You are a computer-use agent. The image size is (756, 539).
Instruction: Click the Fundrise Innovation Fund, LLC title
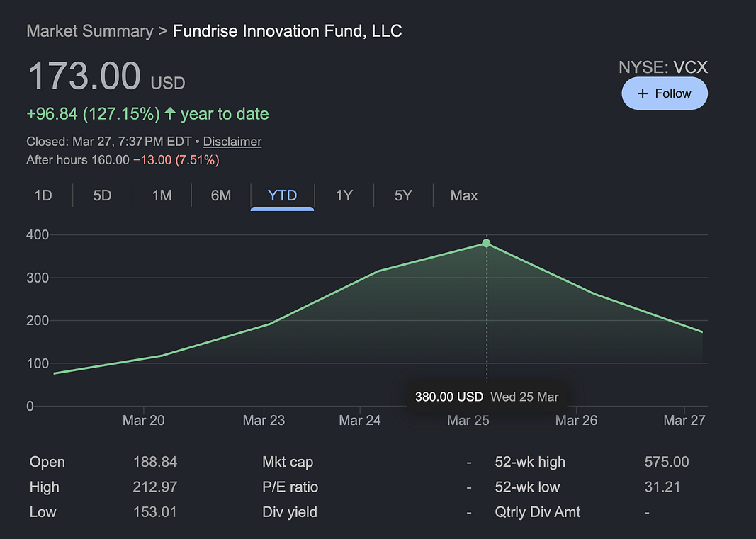288,31
